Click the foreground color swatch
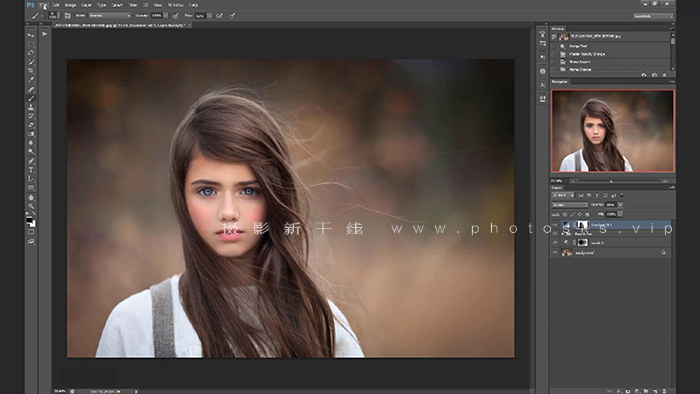 (x=29, y=220)
